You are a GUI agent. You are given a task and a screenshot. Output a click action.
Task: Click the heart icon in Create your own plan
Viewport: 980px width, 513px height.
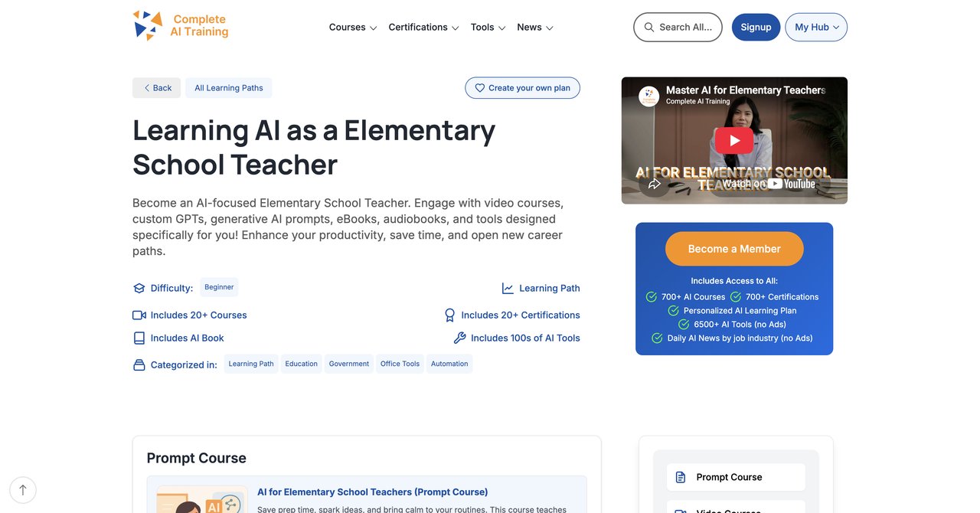point(480,88)
